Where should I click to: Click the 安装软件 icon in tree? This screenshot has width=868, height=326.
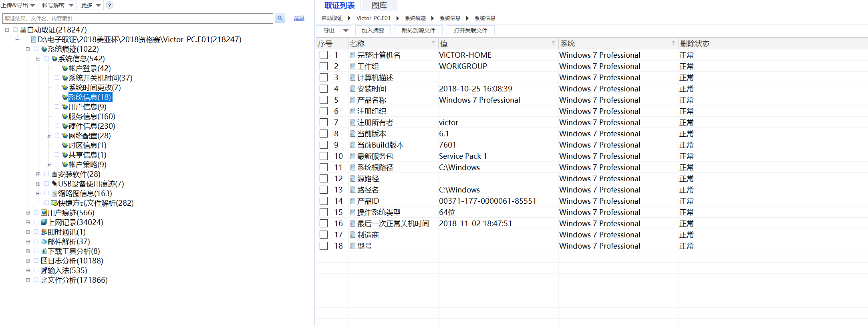(x=54, y=174)
